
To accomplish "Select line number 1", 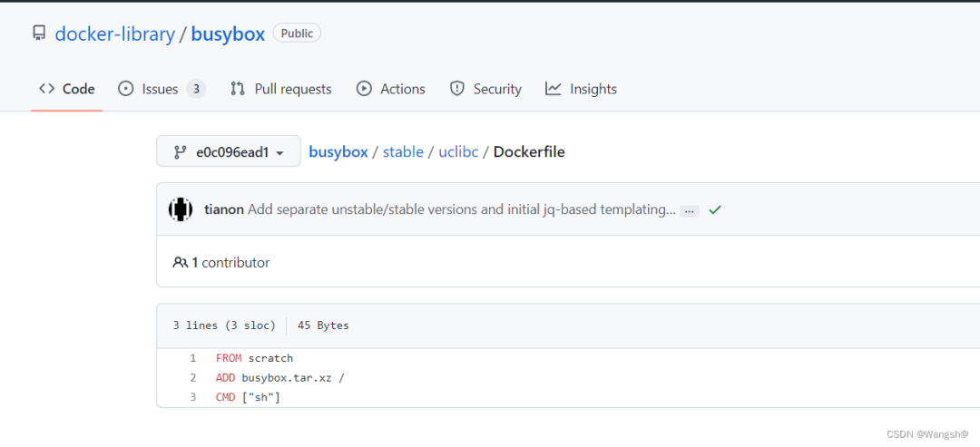I will click(193, 358).
